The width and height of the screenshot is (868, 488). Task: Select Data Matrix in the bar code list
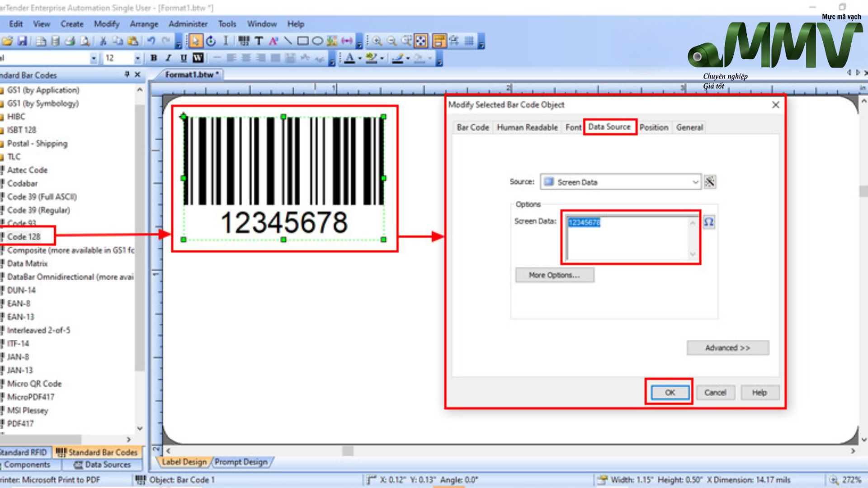click(28, 263)
